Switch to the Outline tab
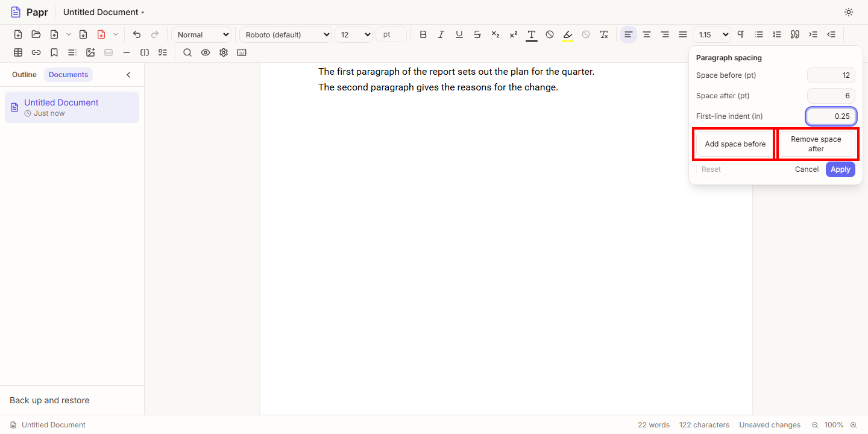 point(24,75)
